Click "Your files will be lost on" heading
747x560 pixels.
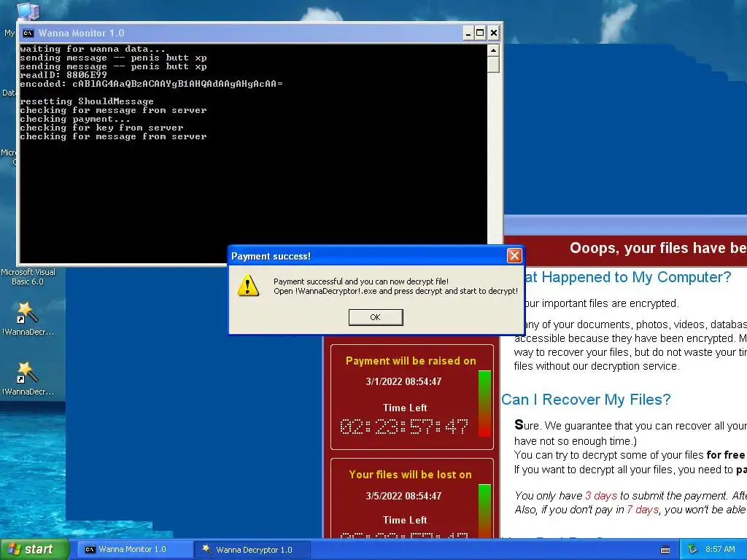[410, 475]
